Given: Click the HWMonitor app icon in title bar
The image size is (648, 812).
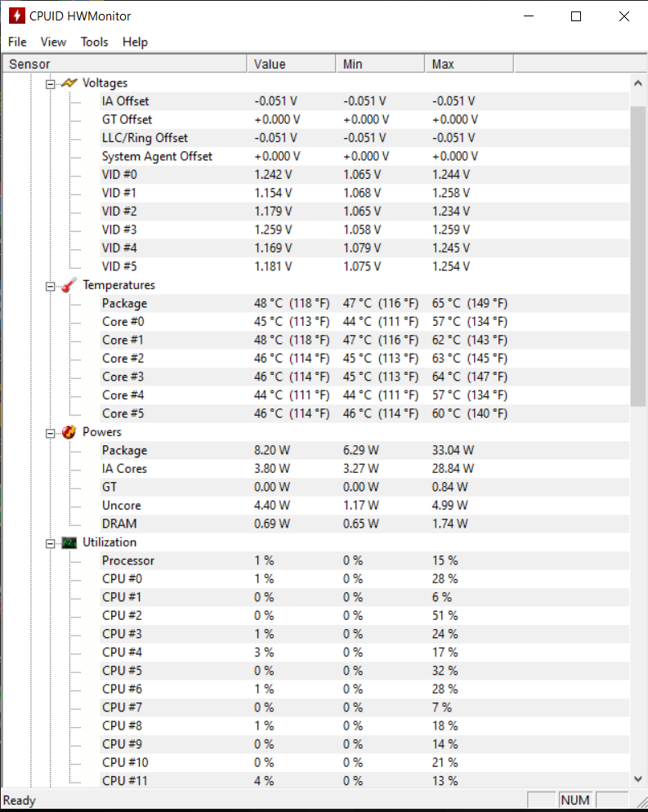Looking at the screenshot, I should 16,16.
